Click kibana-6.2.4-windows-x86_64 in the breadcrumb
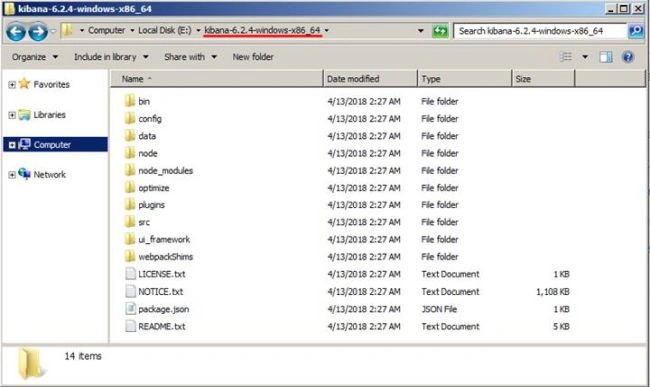 tap(262, 30)
